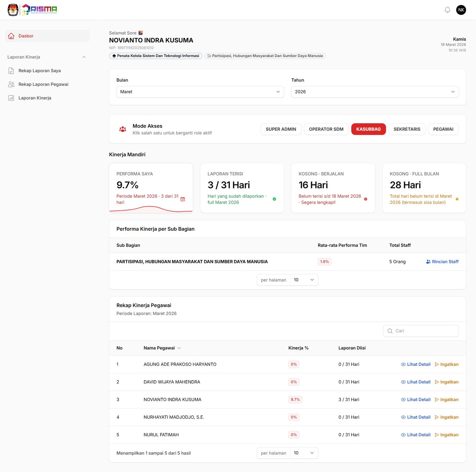Click the calendar icon on Performa Saya card
The height and width of the screenshot is (472, 476).
(x=183, y=199)
